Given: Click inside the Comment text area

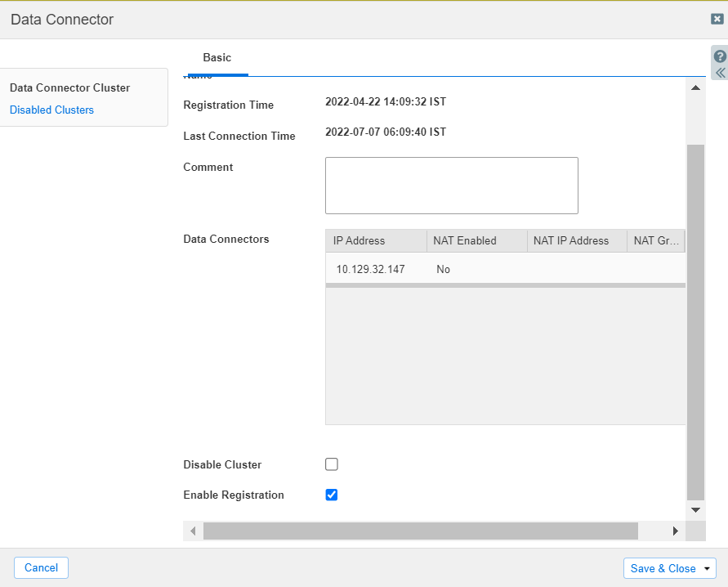Looking at the screenshot, I should [451, 185].
